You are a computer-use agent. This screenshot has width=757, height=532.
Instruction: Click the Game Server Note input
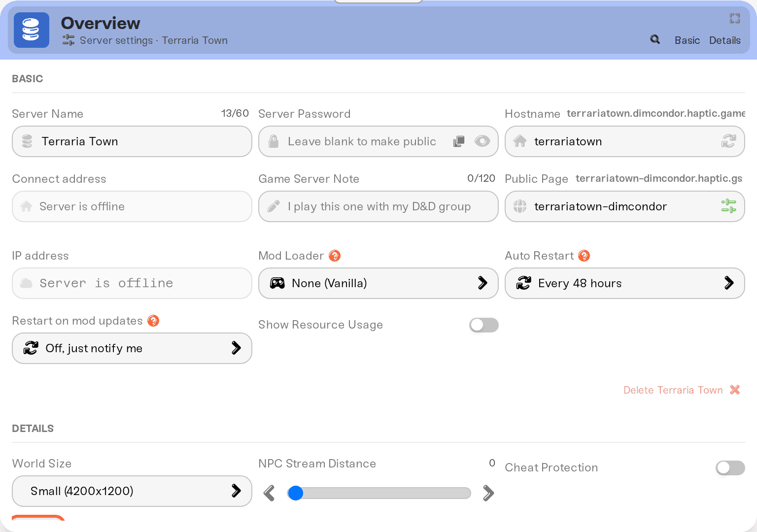(x=378, y=206)
